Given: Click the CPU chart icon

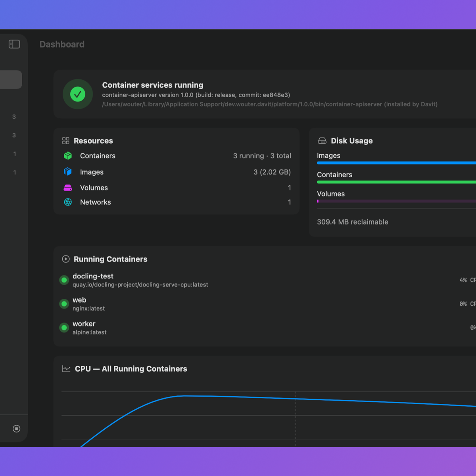Looking at the screenshot, I should point(66,369).
